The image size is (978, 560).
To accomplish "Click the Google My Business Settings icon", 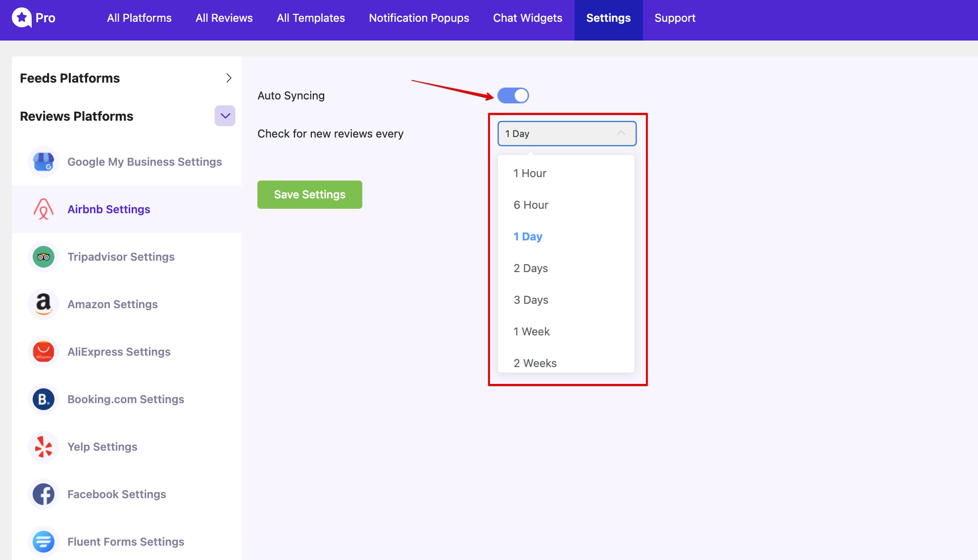I will click(43, 160).
